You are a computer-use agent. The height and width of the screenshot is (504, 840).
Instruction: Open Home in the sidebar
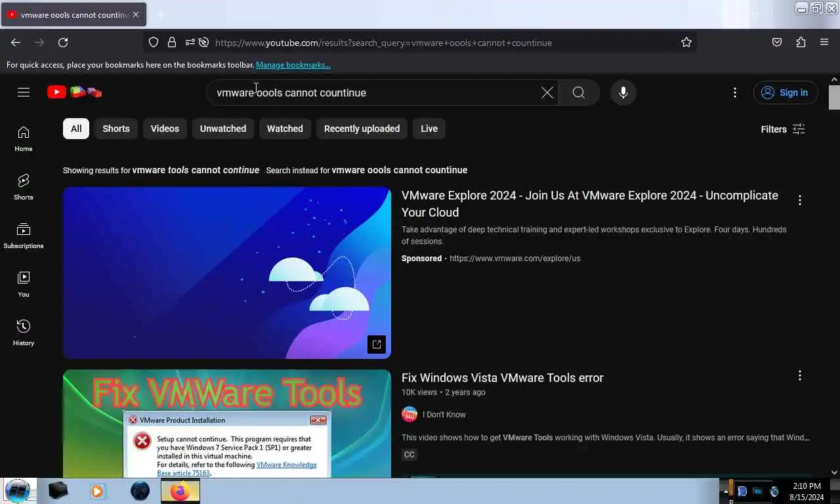pyautogui.click(x=24, y=138)
